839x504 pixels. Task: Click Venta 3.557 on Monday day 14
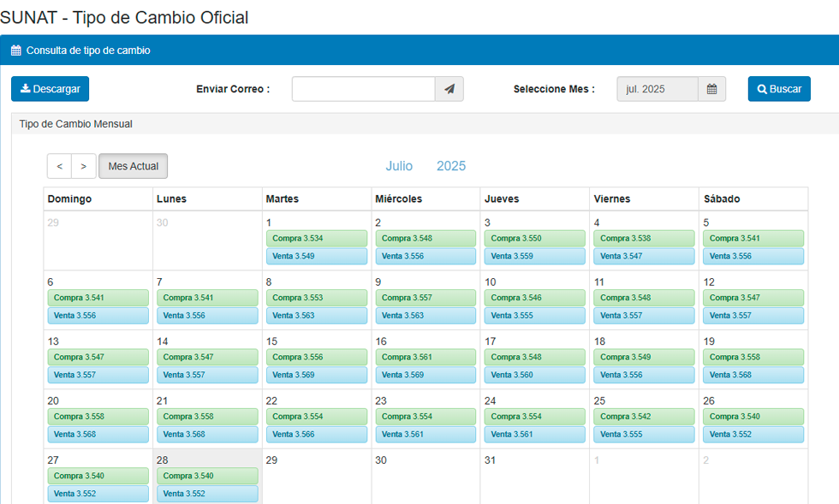tap(207, 375)
